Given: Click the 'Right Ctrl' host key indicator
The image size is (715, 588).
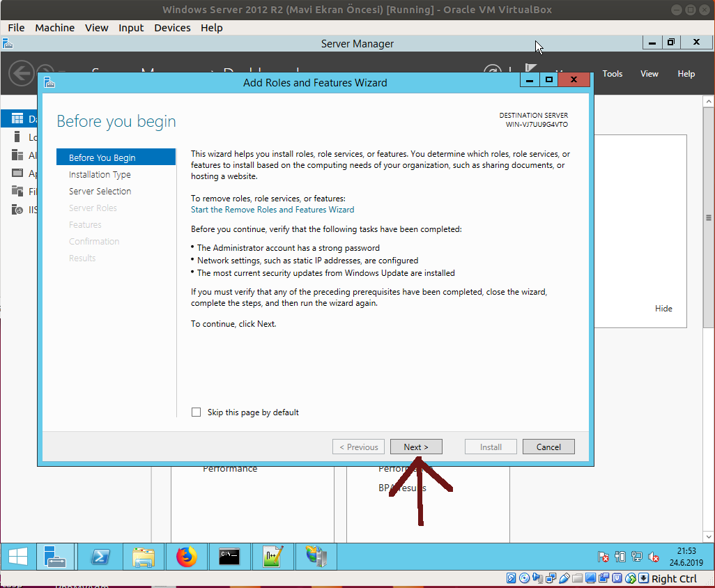Looking at the screenshot, I should pyautogui.click(x=674, y=579).
